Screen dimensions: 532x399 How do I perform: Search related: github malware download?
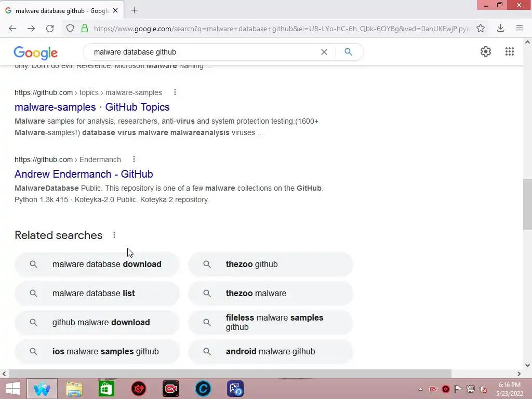coord(97,323)
